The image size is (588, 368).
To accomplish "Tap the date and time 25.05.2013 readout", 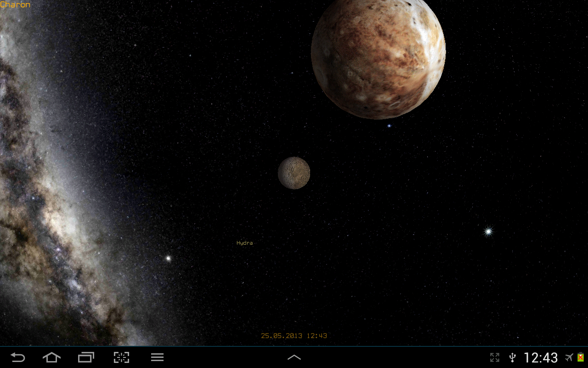I will [x=294, y=336].
